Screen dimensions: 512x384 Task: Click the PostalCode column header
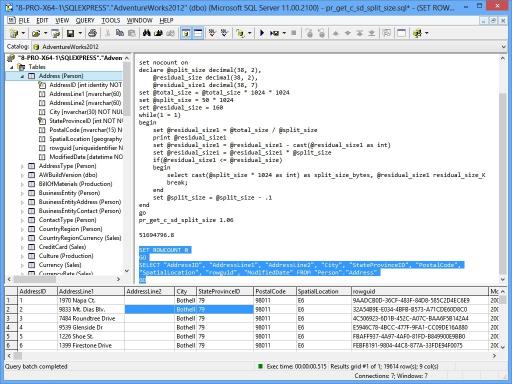275,291
